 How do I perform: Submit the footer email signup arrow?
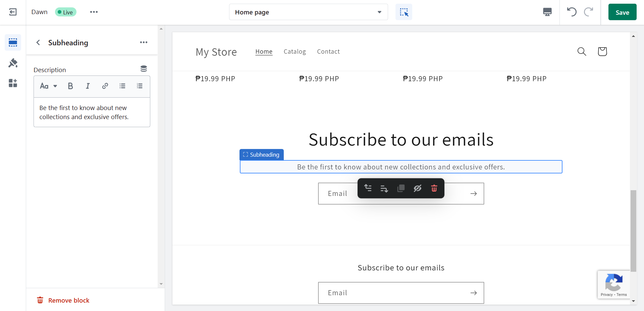474,293
